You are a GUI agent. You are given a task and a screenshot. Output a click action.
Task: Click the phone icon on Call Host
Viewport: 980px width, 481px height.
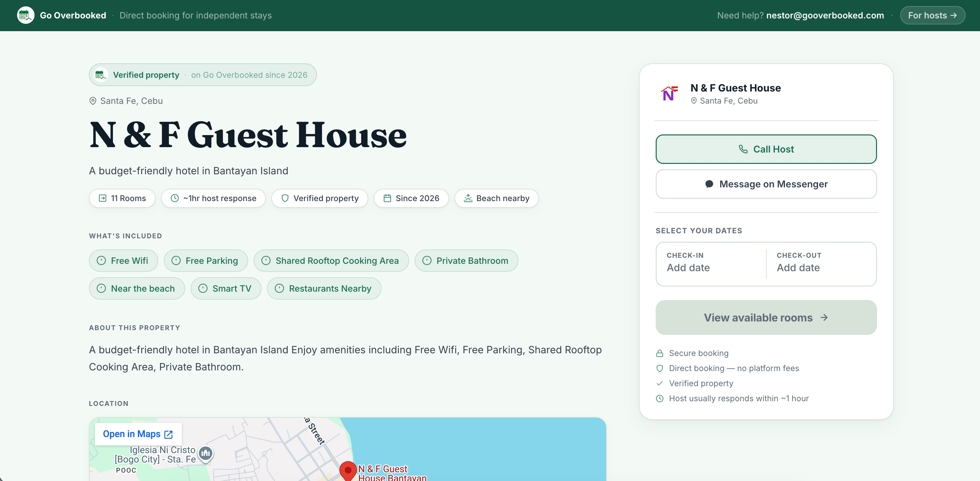743,149
